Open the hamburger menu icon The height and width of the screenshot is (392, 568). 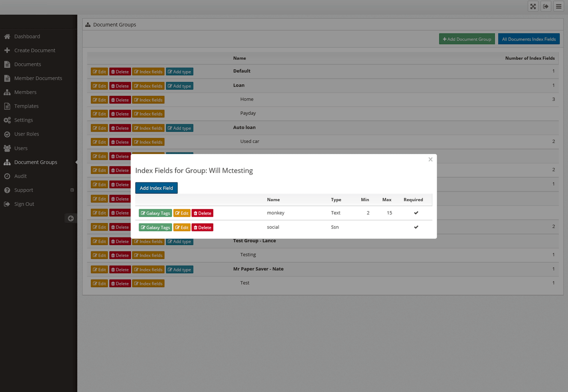click(x=559, y=6)
